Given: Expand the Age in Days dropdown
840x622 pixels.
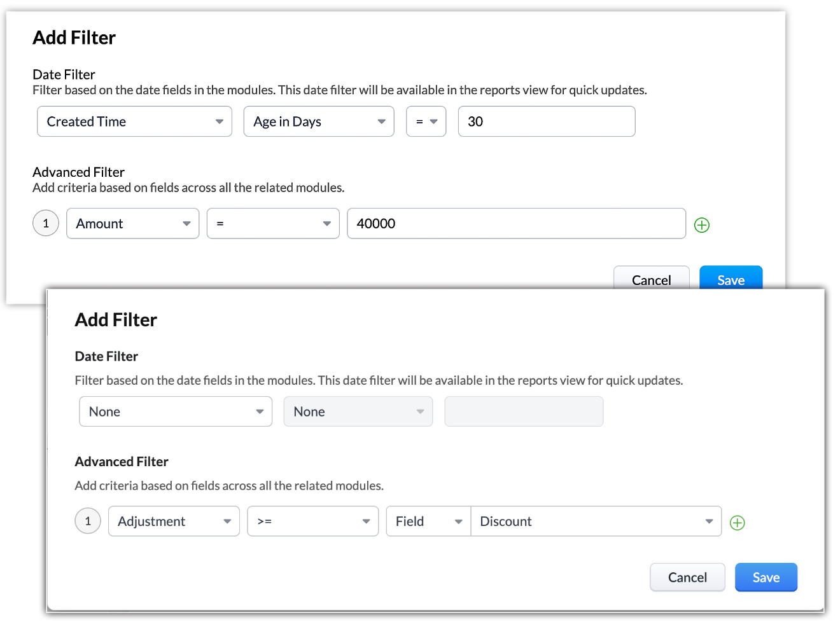Looking at the screenshot, I should tap(319, 121).
